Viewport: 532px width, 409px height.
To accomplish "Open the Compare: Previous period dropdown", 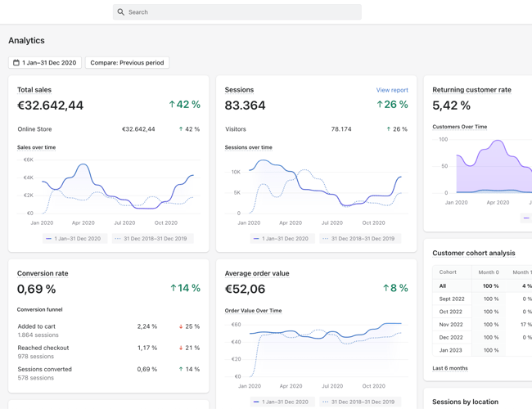I will [127, 63].
